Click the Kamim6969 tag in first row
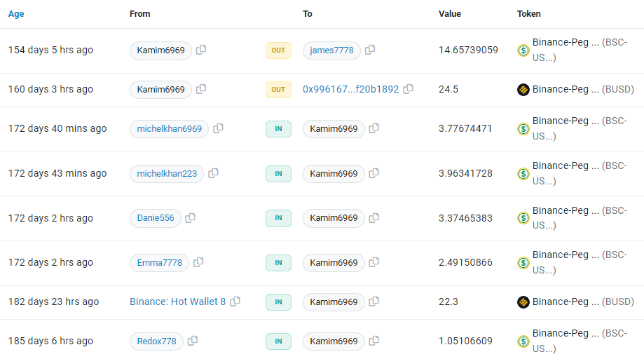Screen dimensions: 644x359 160,50
